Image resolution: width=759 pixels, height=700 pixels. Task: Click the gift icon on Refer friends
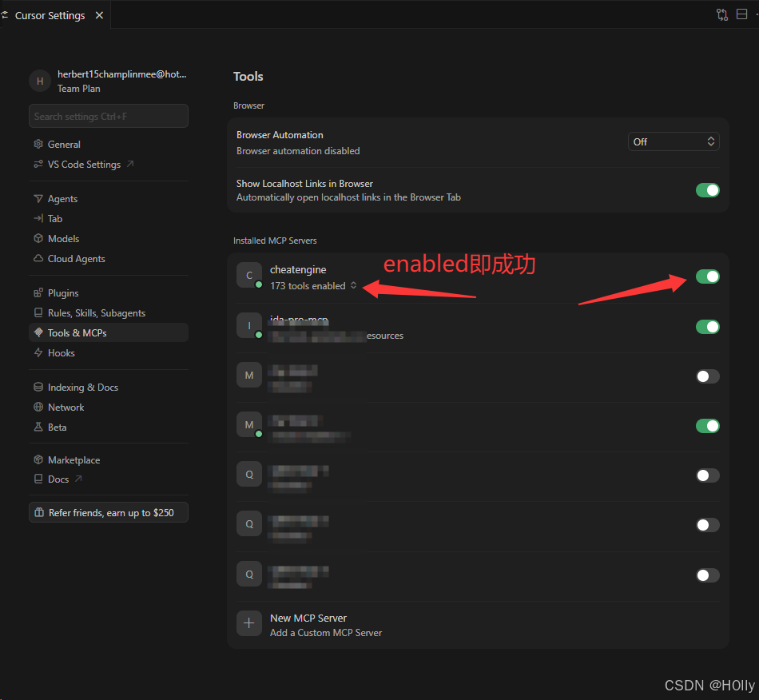pyautogui.click(x=39, y=512)
